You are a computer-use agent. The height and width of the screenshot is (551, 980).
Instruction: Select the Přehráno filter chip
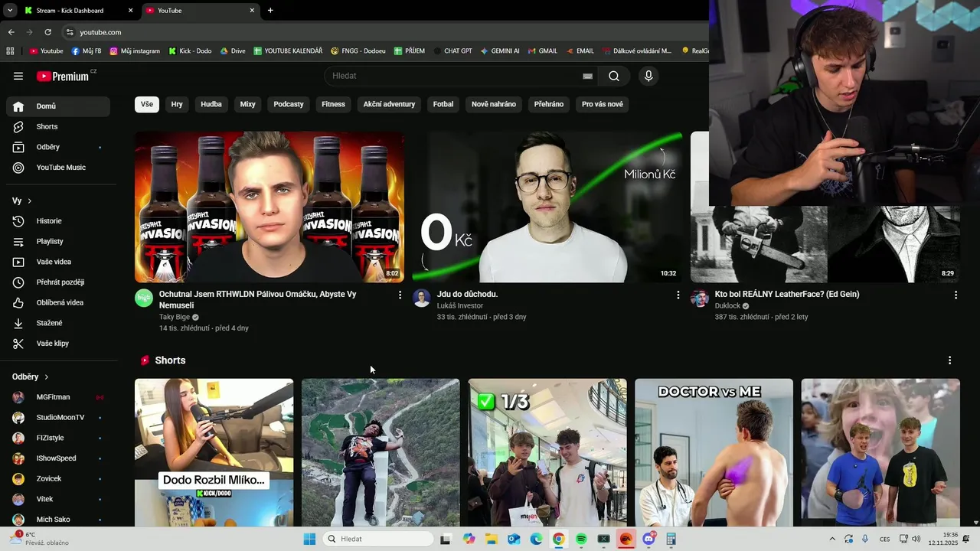click(x=549, y=104)
